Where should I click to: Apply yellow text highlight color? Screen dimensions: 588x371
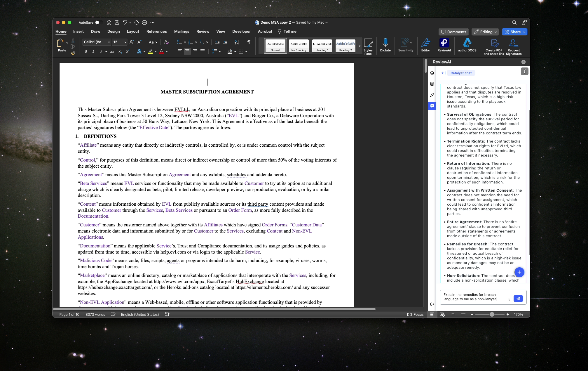(x=150, y=51)
